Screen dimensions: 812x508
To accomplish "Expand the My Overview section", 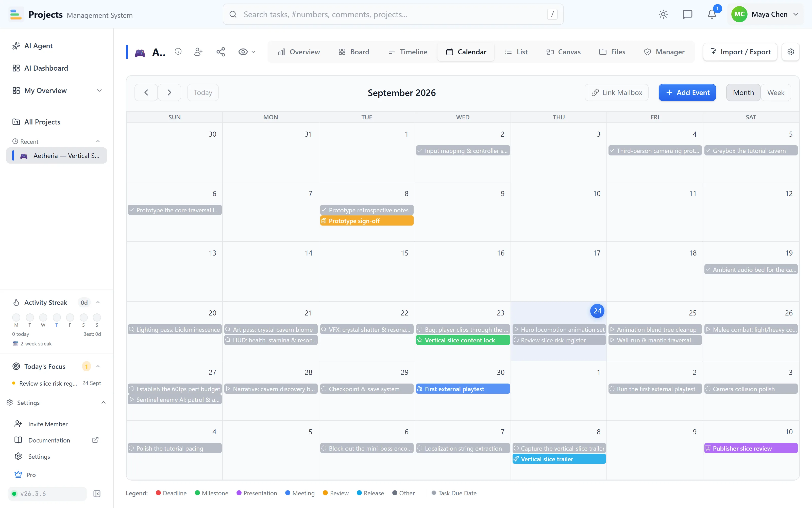I will click(99, 90).
